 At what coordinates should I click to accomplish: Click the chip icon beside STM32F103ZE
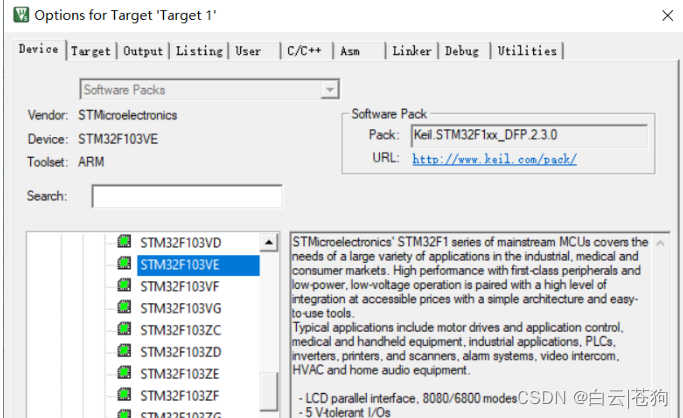[124, 372]
